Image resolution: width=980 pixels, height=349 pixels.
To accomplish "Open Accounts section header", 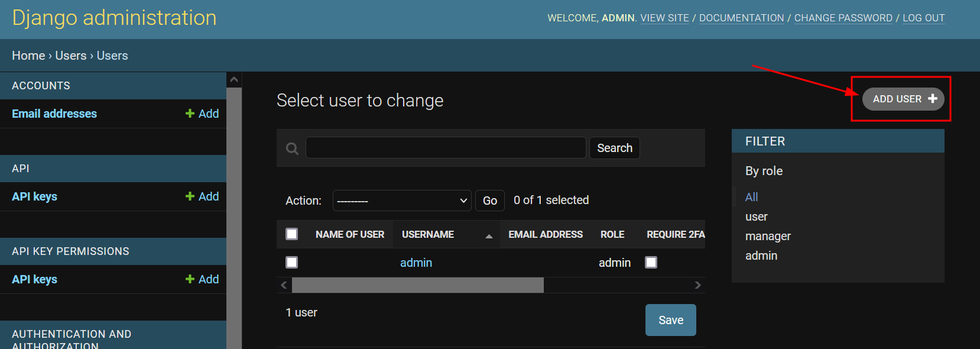I will click(x=41, y=86).
